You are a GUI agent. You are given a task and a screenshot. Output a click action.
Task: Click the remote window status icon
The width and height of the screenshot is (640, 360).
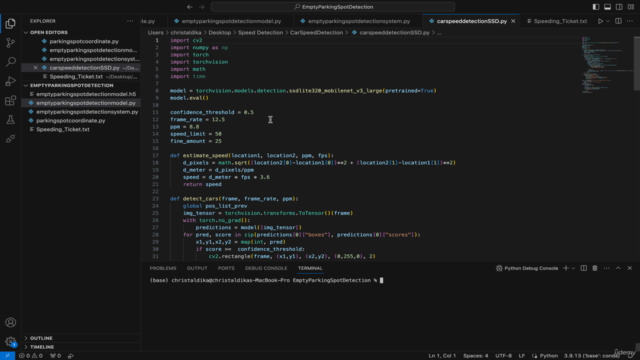[x=7, y=356]
